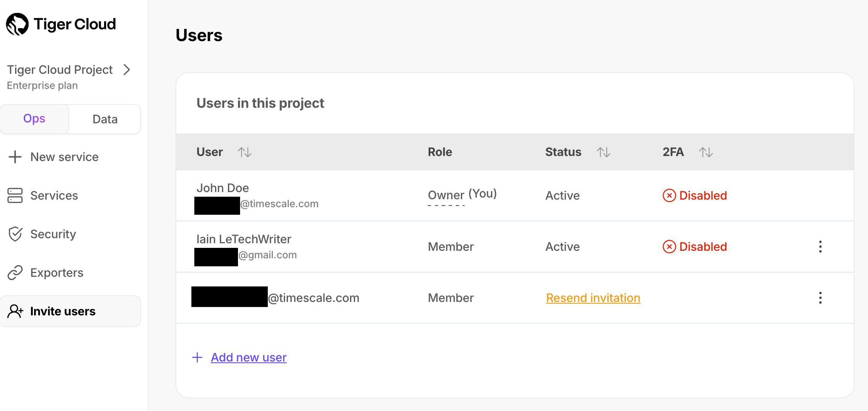Click the Users in this project heading
The width and height of the screenshot is (868, 411).
click(260, 103)
